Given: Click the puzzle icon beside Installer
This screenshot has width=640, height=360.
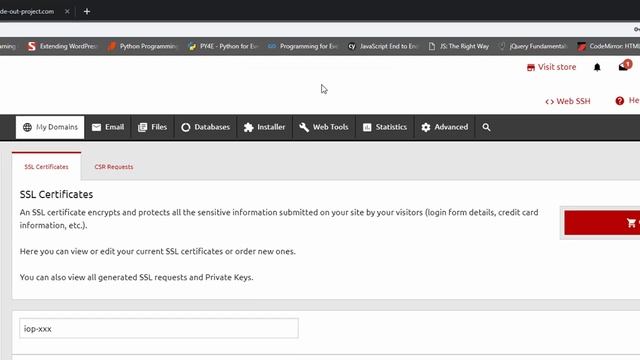Looking at the screenshot, I should click(249, 127).
